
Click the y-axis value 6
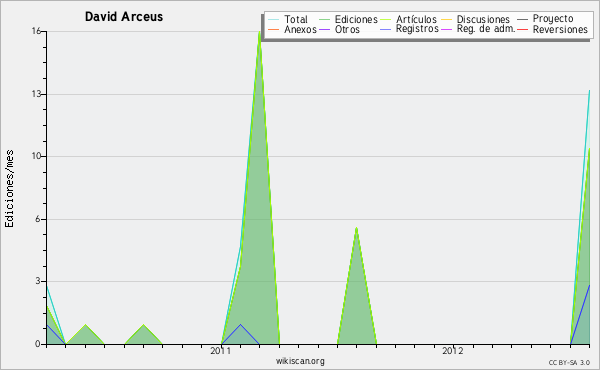coord(38,219)
